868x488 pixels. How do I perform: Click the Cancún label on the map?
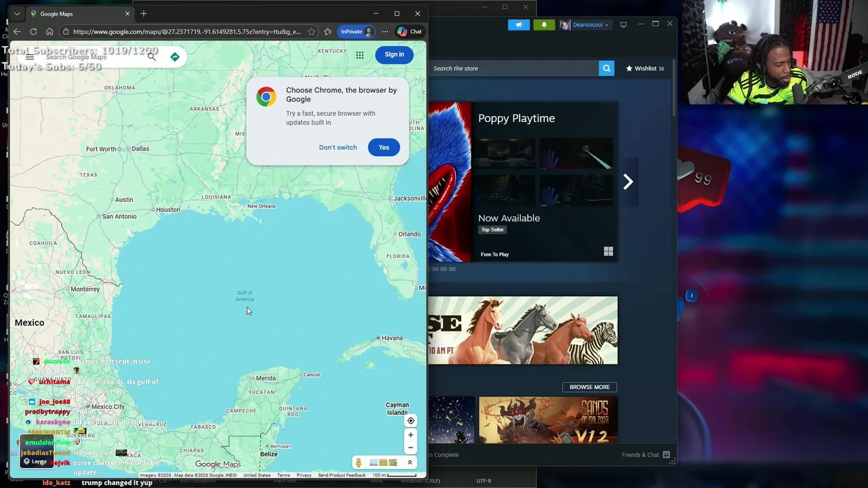(x=312, y=375)
